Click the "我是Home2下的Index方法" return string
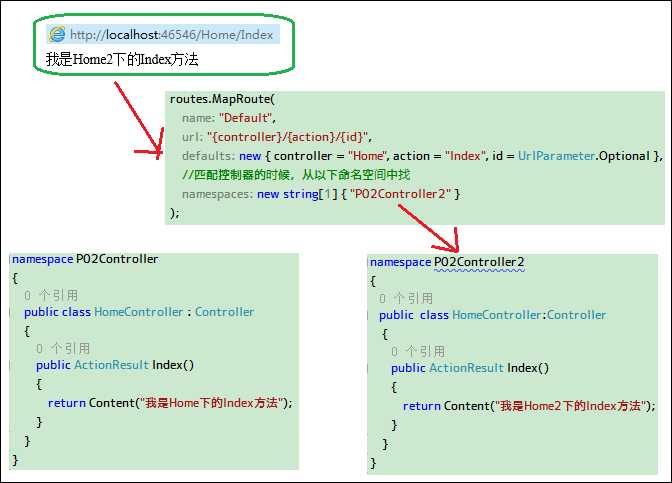Screen dimensions: 672x483 [x=569, y=405]
